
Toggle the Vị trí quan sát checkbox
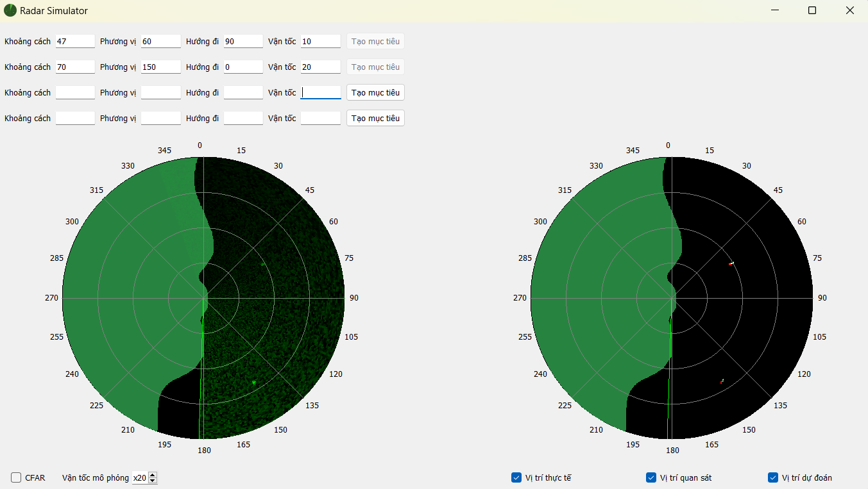[x=651, y=477]
